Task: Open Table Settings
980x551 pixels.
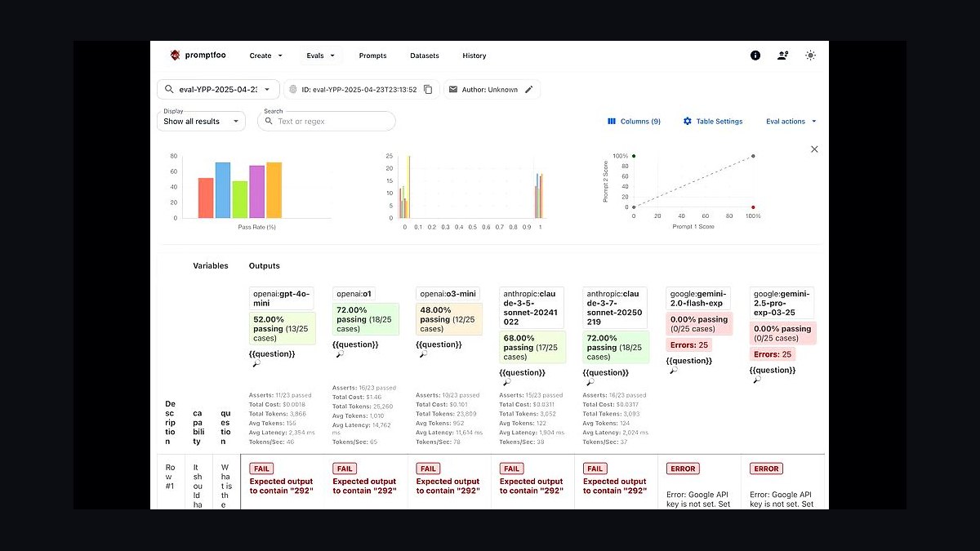Action: point(713,121)
